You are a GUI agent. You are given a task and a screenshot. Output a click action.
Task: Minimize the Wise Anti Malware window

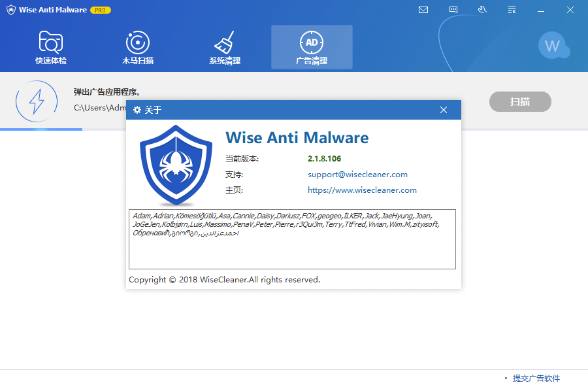[541, 10]
